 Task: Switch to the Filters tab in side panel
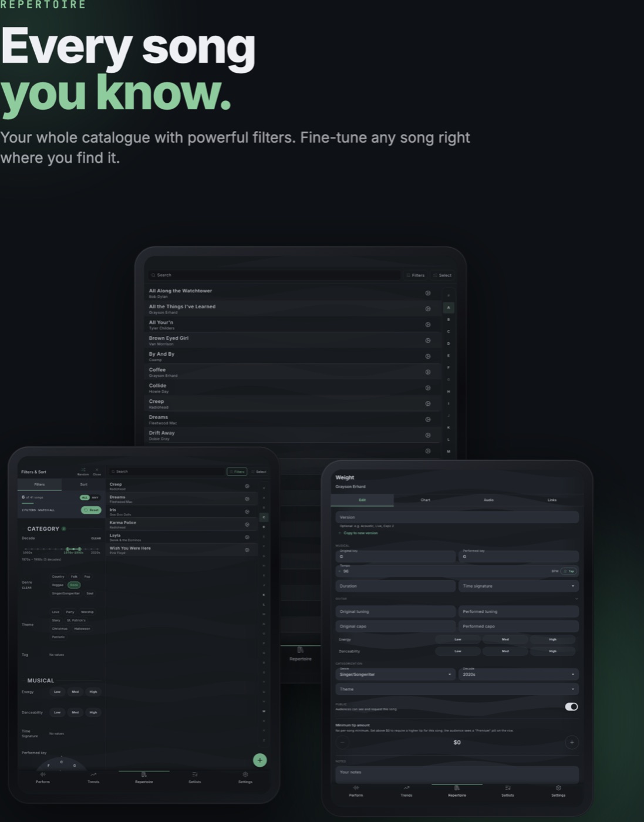tap(39, 484)
